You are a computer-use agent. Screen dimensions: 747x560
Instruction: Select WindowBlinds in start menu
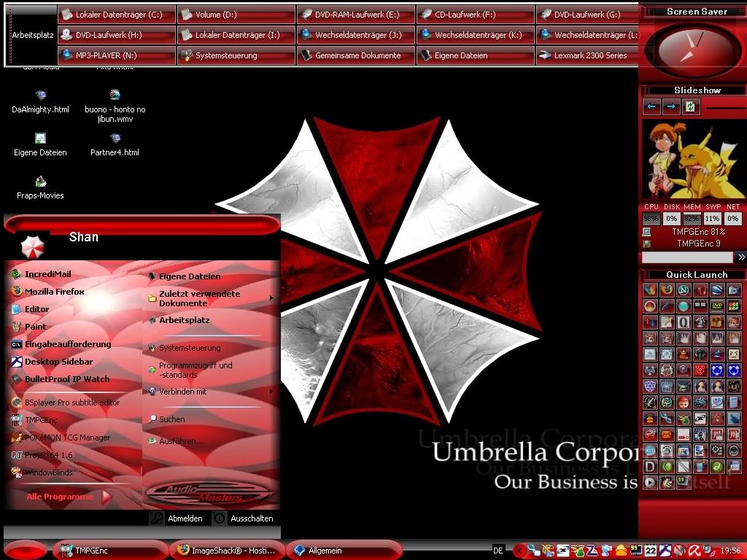point(42,472)
